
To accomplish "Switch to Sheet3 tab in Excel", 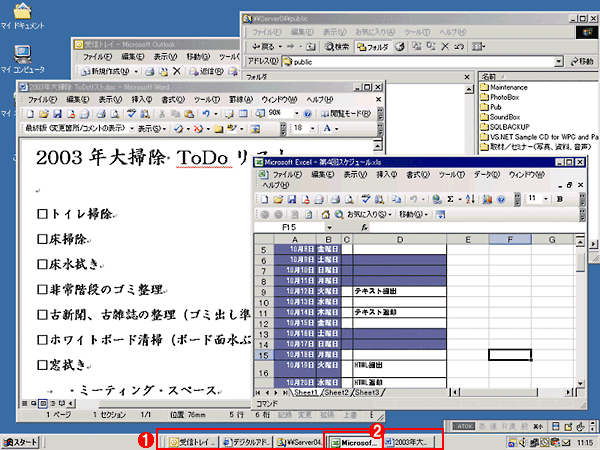I will [367, 392].
